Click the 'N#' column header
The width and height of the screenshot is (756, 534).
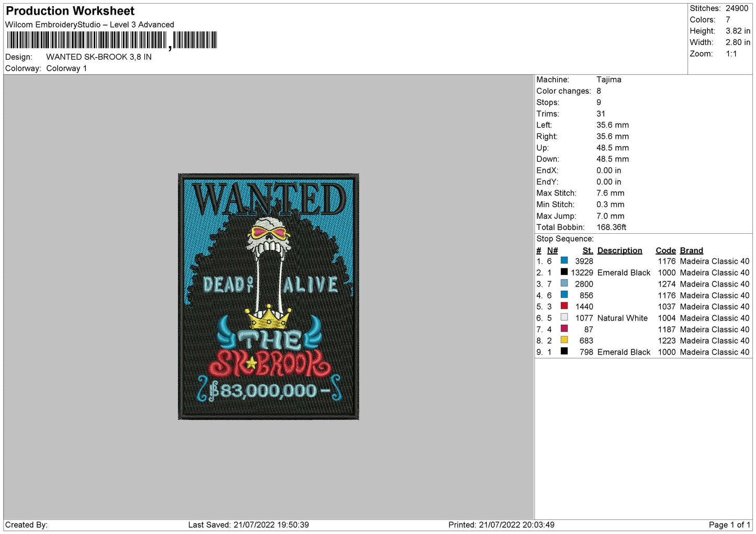coord(552,251)
